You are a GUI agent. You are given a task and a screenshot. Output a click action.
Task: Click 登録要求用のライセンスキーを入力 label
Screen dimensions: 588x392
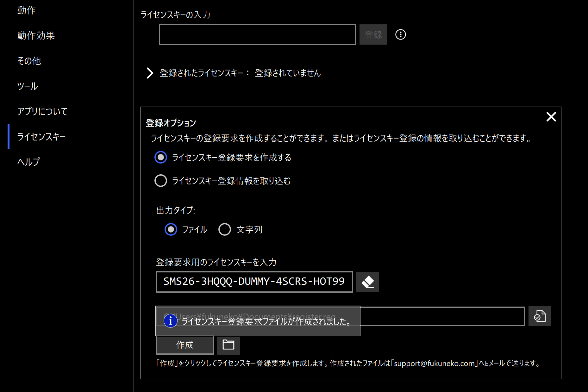click(x=216, y=262)
